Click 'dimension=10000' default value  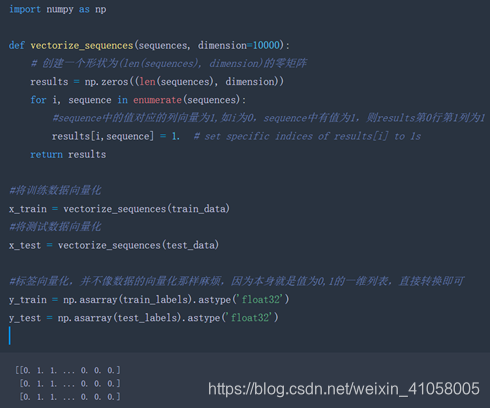point(240,45)
